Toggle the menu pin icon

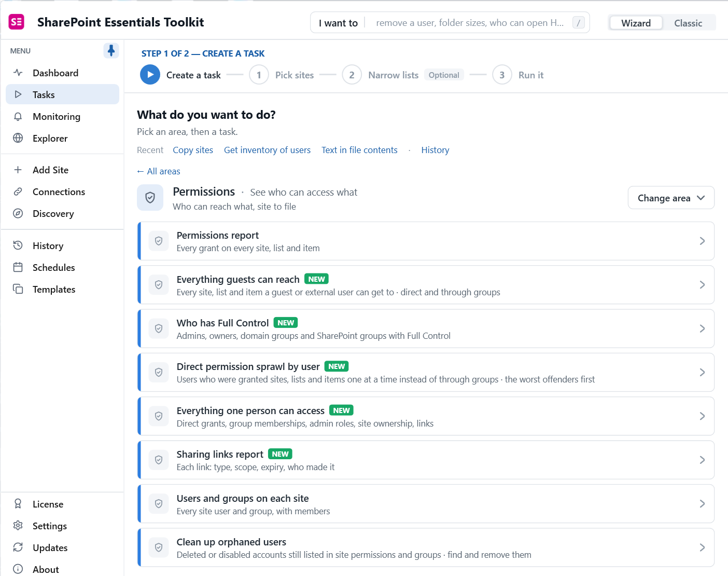click(111, 50)
